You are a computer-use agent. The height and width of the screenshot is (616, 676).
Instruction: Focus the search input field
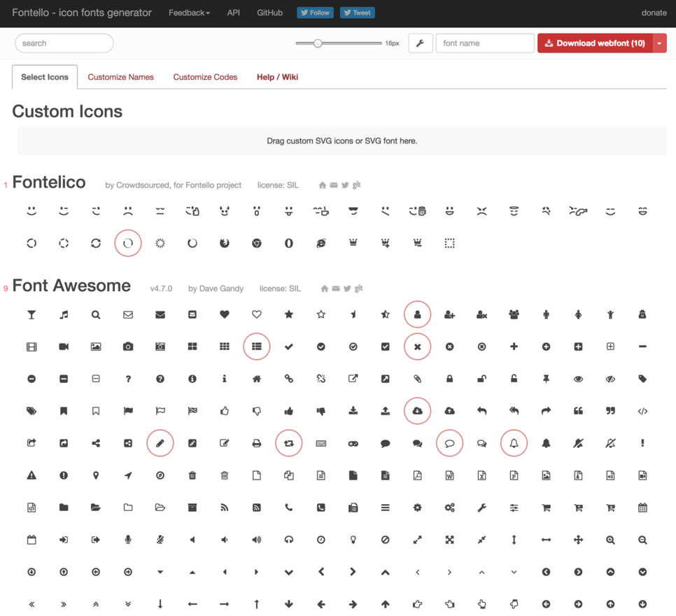click(64, 43)
